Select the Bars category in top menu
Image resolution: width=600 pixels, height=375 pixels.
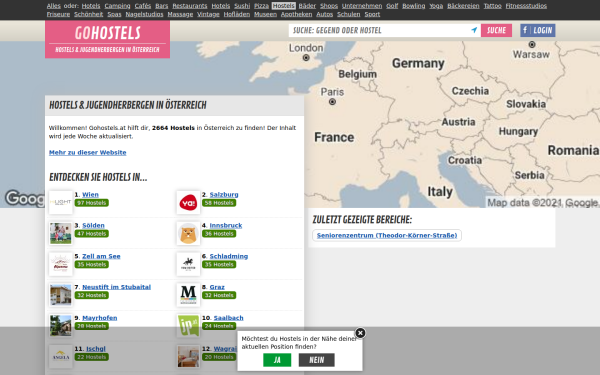pos(161,6)
